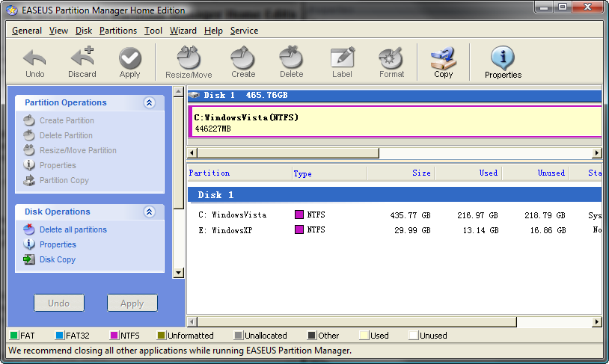This screenshot has width=609, height=364.
Task: Click the Disk Operations Properties info icon
Action: (x=29, y=244)
